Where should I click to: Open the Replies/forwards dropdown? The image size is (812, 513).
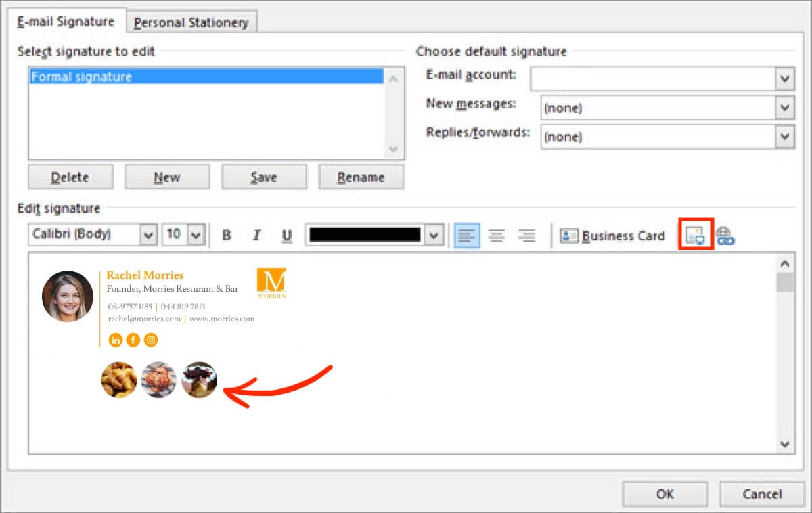784,137
